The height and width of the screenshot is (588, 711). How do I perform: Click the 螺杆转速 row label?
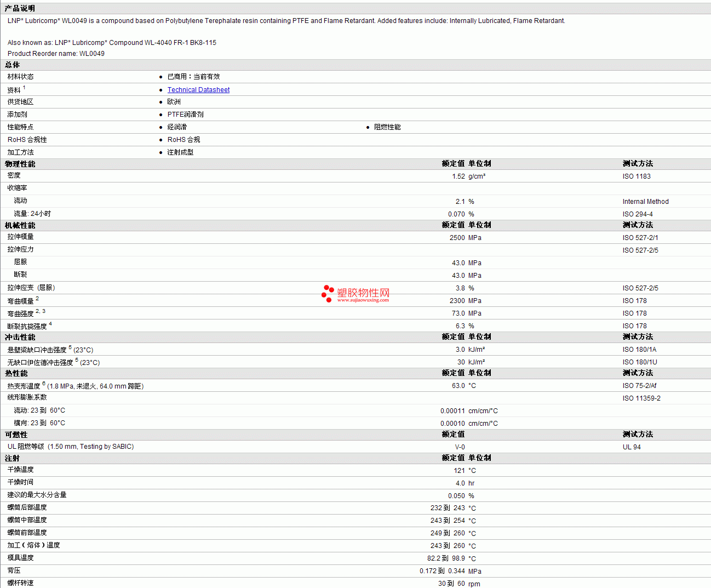tap(21, 583)
